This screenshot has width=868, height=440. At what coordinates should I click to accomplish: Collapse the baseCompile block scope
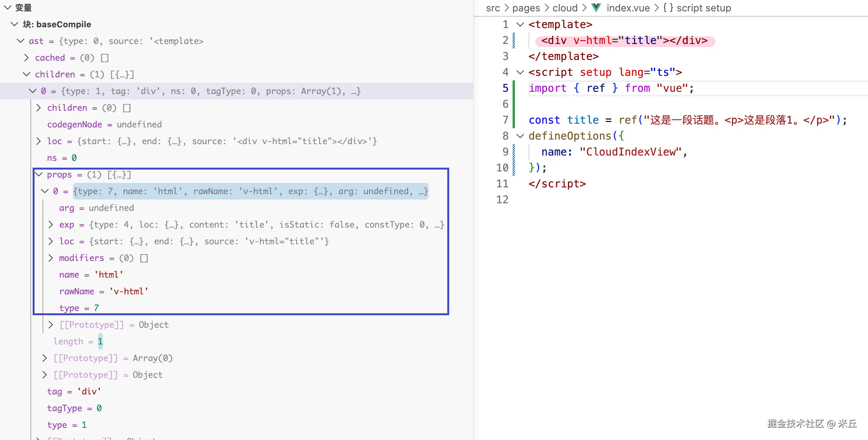click(x=14, y=24)
